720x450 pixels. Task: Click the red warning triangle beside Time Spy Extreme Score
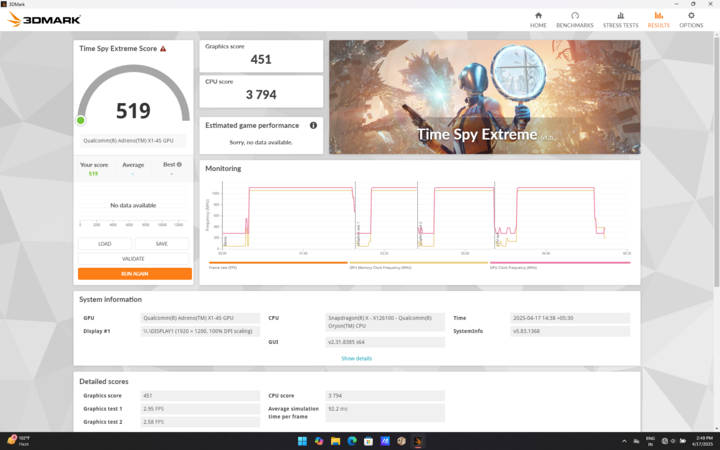tap(163, 49)
